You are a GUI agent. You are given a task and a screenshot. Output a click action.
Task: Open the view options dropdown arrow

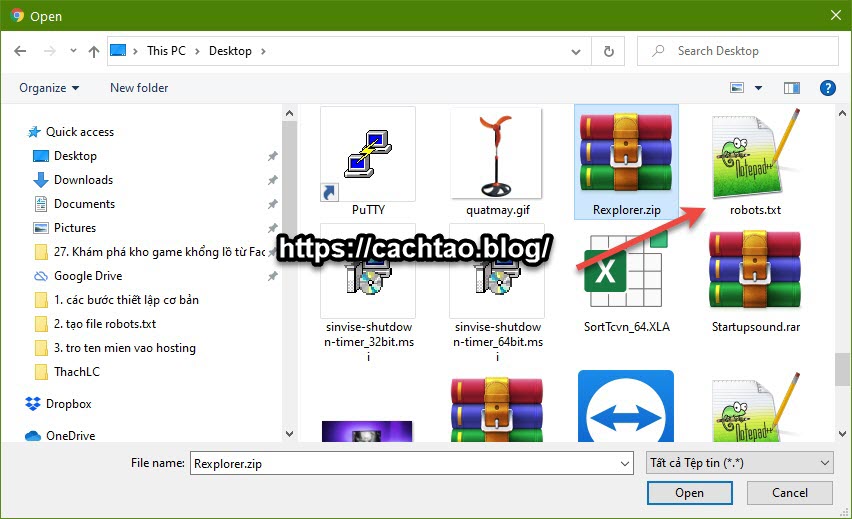click(759, 87)
